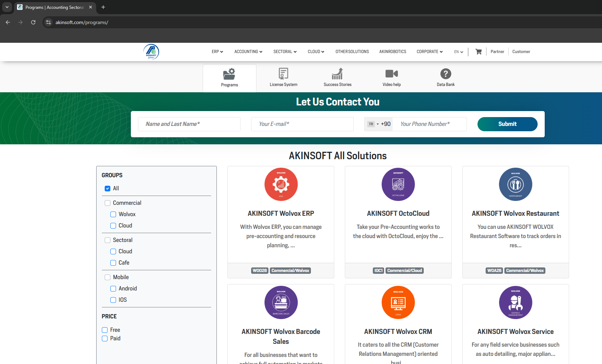
Task: Open the Success Stories chart icon
Action: [337, 74]
